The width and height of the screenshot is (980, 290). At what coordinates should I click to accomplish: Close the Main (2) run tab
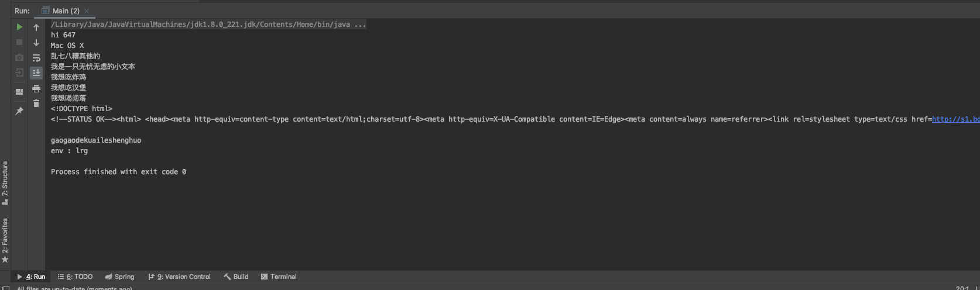pos(87,11)
